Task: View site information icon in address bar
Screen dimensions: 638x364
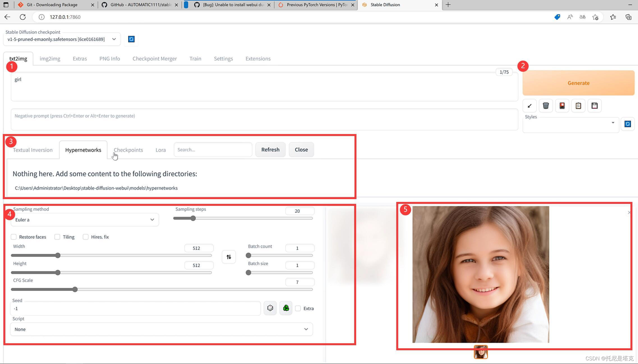Action: tap(42, 17)
